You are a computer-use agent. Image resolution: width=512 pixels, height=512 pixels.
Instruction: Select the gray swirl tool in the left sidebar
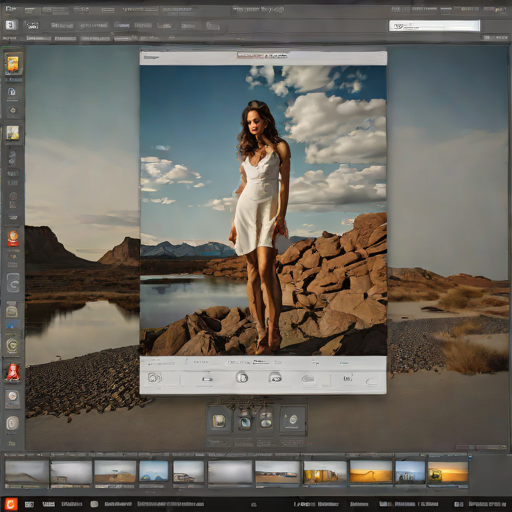tap(12, 158)
